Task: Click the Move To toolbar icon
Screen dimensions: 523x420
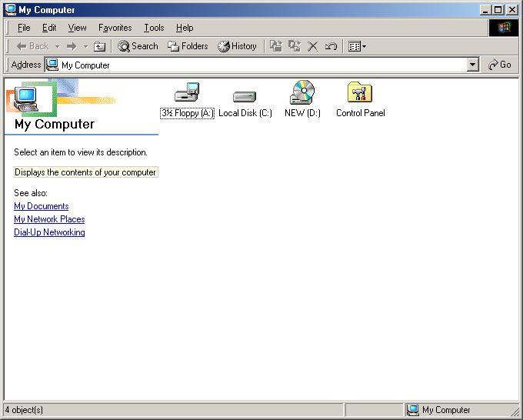Action: [276, 46]
